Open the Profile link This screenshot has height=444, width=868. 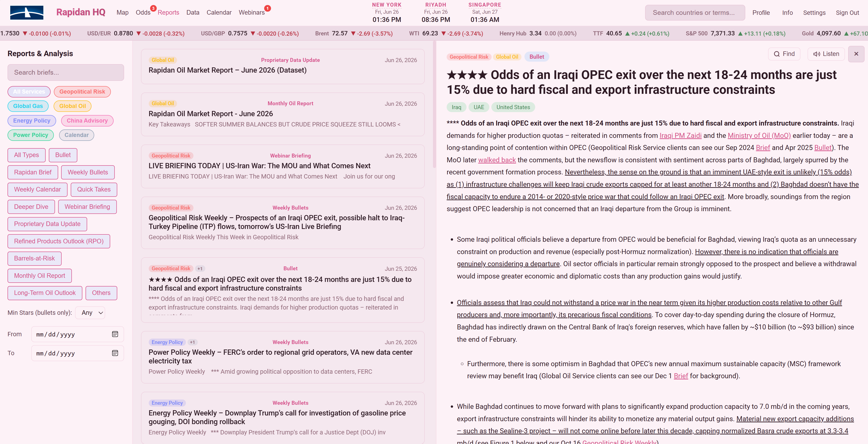761,13
